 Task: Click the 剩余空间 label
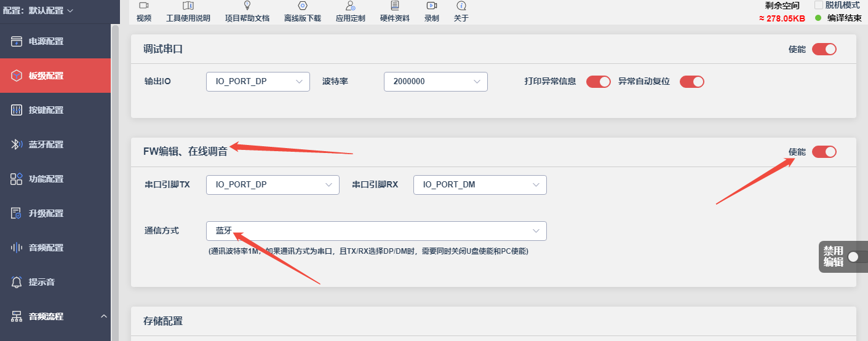(x=782, y=6)
